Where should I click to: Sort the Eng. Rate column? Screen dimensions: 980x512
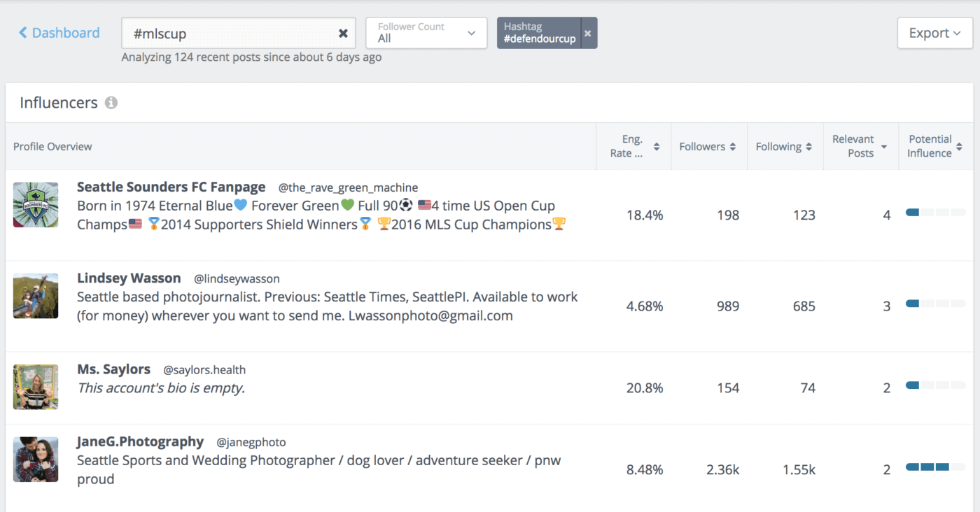point(656,146)
